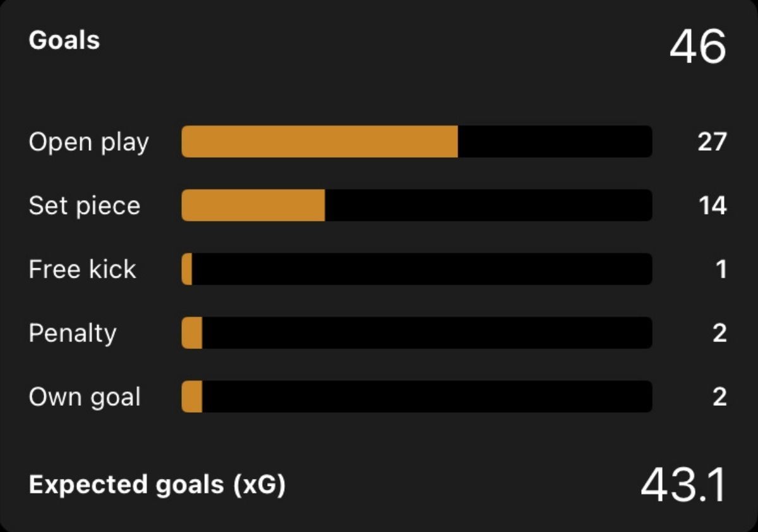Click the Open play label
The image size is (758, 532).
coord(88,143)
